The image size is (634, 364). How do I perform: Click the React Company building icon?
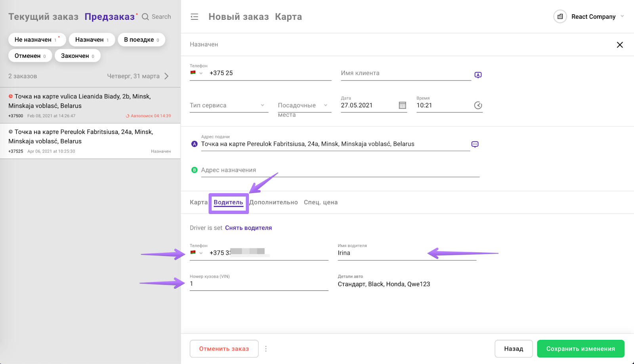pyautogui.click(x=560, y=17)
